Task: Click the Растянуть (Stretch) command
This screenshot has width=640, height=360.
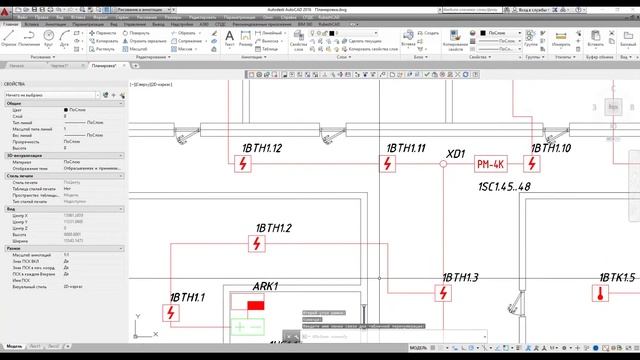Action: pyautogui.click(x=102, y=49)
